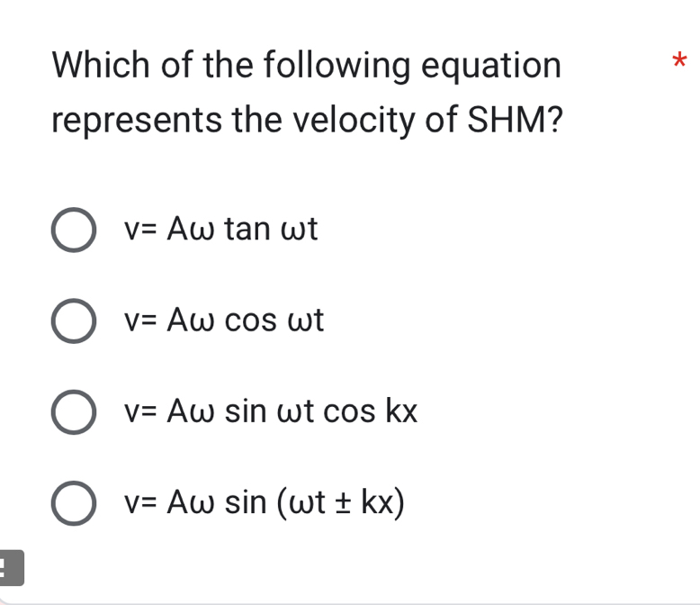
Task: Click the answer text 'v= Aω sin (ωt ± kx)'
Action: (x=265, y=502)
